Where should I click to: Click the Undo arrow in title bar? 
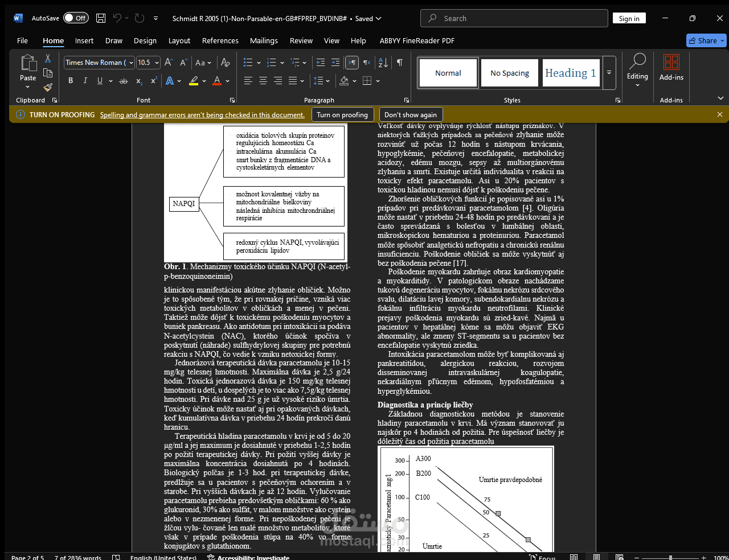click(117, 18)
